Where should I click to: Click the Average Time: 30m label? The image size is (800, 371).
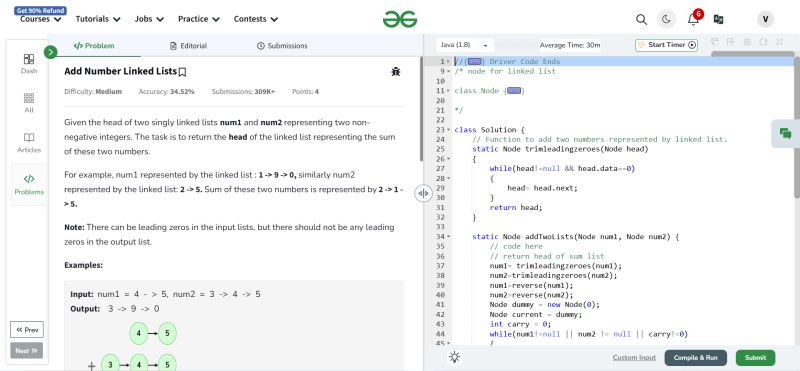click(x=570, y=45)
